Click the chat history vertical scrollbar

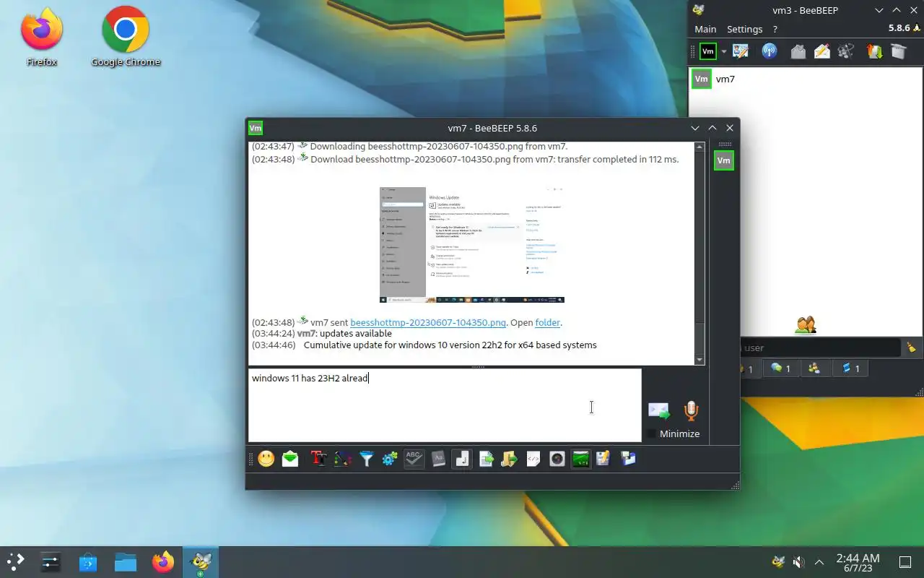[x=699, y=253]
